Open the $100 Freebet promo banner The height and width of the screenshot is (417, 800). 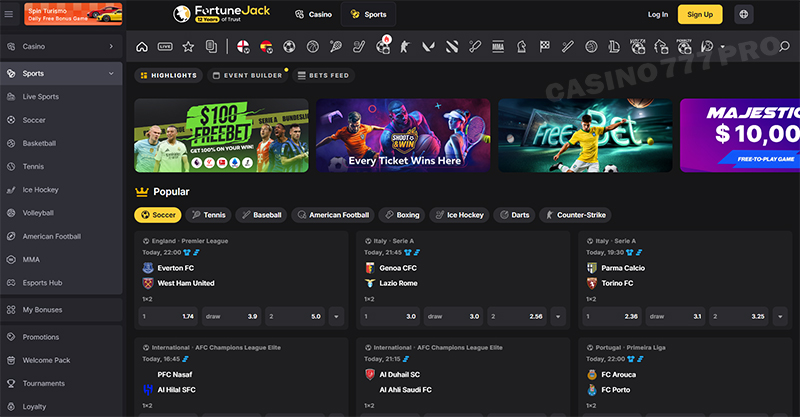pos(221,135)
